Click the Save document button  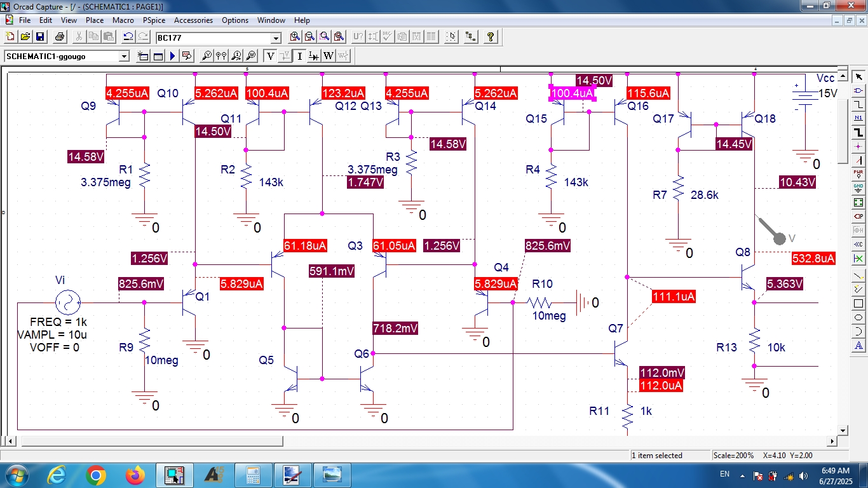click(39, 37)
